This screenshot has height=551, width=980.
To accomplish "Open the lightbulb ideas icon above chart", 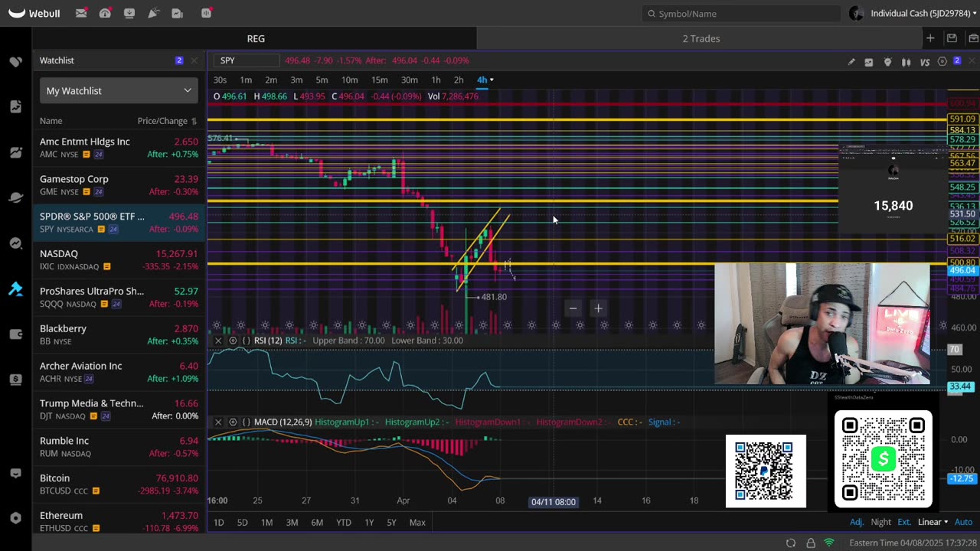I will [x=887, y=62].
